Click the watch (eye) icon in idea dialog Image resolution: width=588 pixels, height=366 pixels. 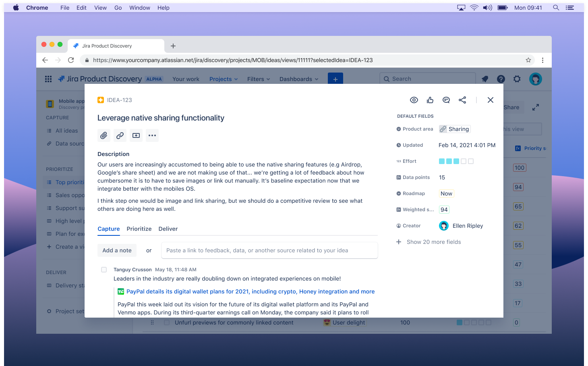click(x=414, y=100)
